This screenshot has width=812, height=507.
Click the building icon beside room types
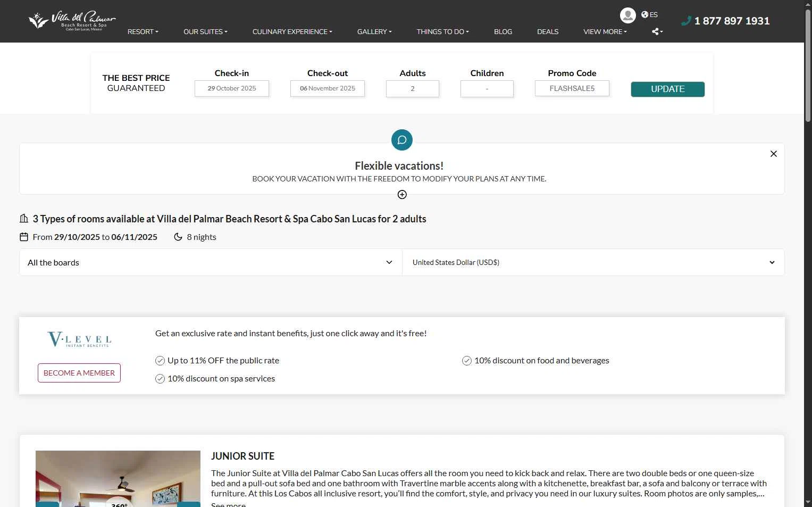tap(24, 219)
